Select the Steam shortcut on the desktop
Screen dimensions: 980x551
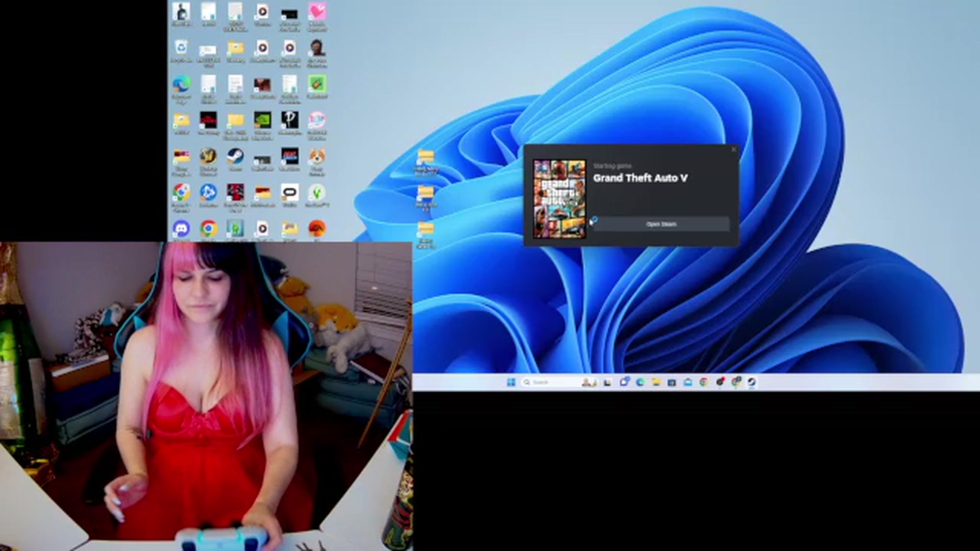(x=235, y=156)
